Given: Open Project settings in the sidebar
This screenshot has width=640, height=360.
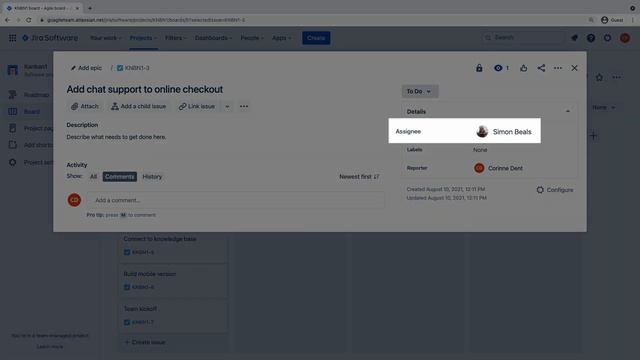Looking at the screenshot, I should click(30, 162).
